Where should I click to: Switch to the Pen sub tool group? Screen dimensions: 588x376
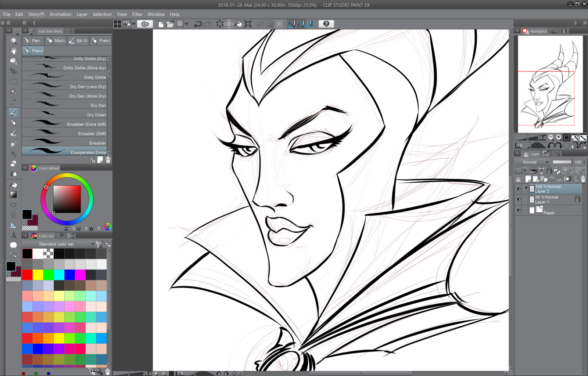33,40
